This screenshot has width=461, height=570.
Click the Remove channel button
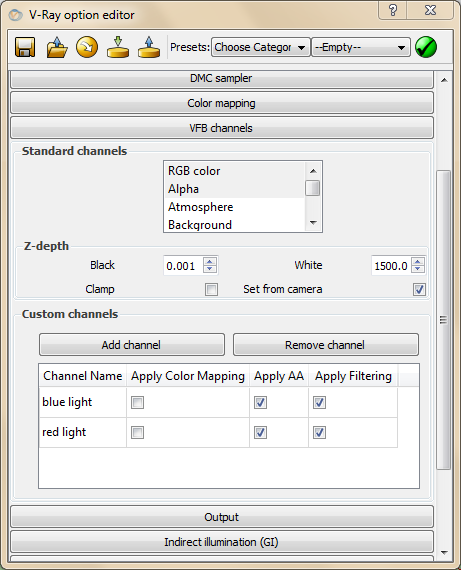coord(326,345)
